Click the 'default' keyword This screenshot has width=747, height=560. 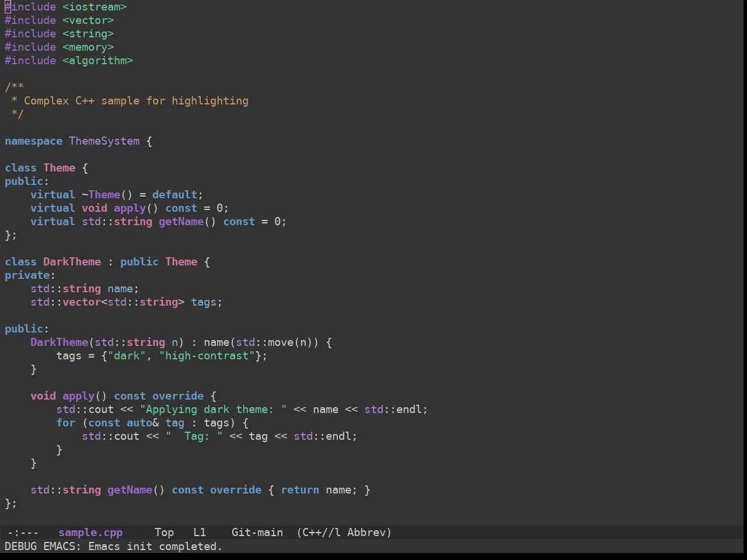click(x=174, y=195)
